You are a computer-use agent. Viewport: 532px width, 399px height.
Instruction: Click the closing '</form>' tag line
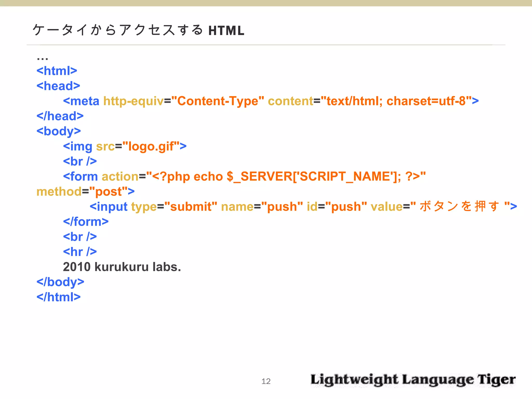[86, 222]
